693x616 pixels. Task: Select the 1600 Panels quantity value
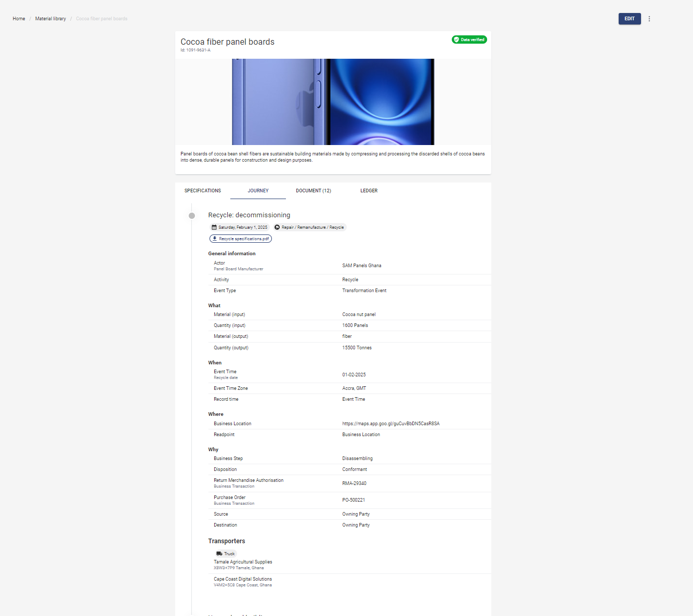point(355,325)
